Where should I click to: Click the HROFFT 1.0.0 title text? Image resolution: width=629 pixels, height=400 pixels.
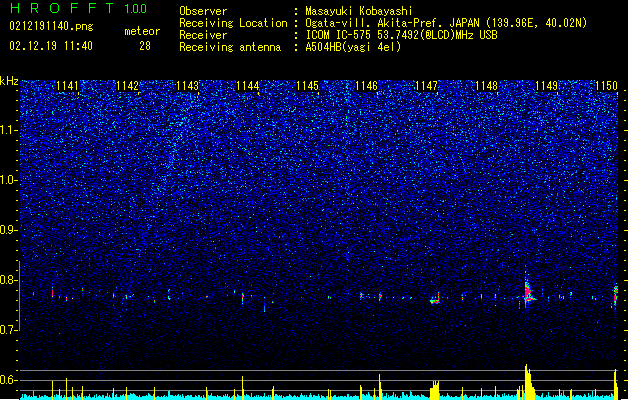[78, 8]
